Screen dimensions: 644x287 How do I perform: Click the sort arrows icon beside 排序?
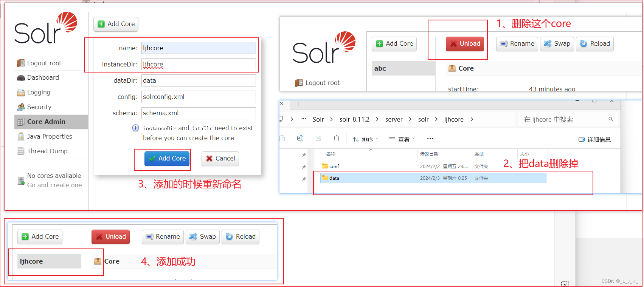coord(356,139)
